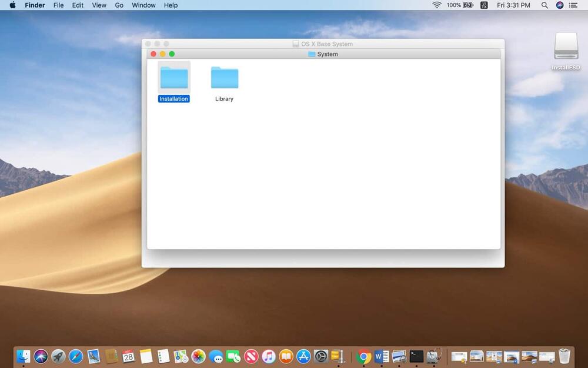This screenshot has width=588, height=368.
Task: Open the Apple menu
Action: pyautogui.click(x=12, y=5)
